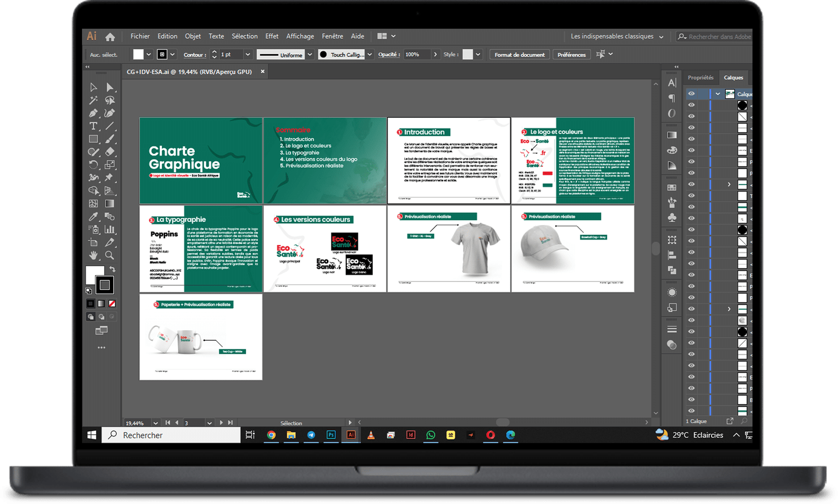This screenshot has height=504, width=838.
Task: Open the Objet menu
Action: 193,36
